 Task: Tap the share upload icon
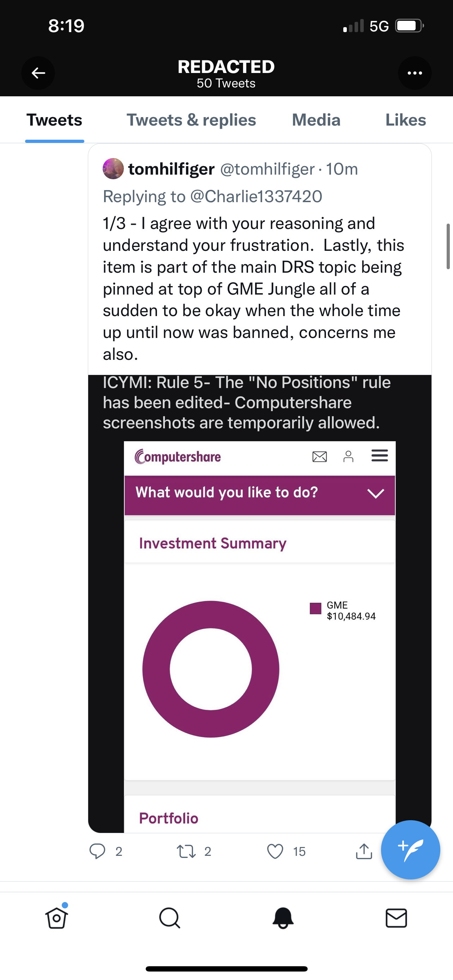[x=364, y=851]
